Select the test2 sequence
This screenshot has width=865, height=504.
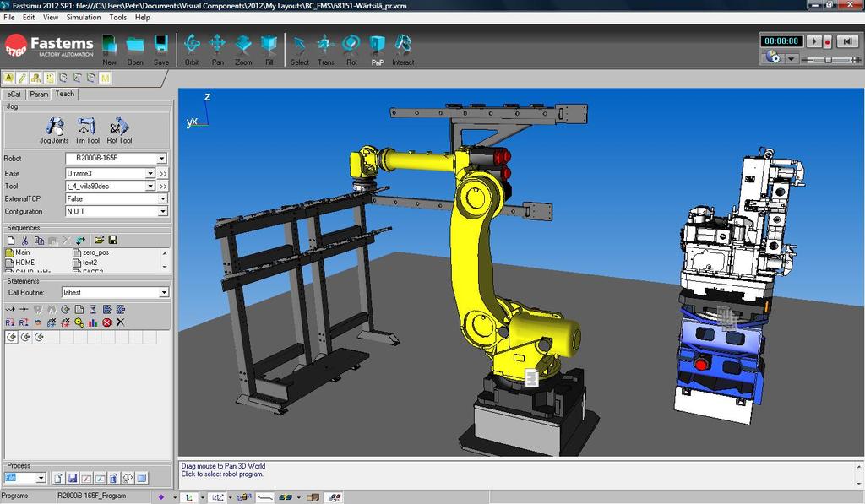85,263
